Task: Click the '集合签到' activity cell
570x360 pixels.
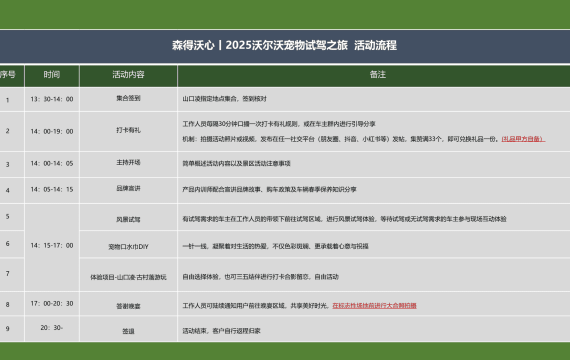Action: point(128,98)
